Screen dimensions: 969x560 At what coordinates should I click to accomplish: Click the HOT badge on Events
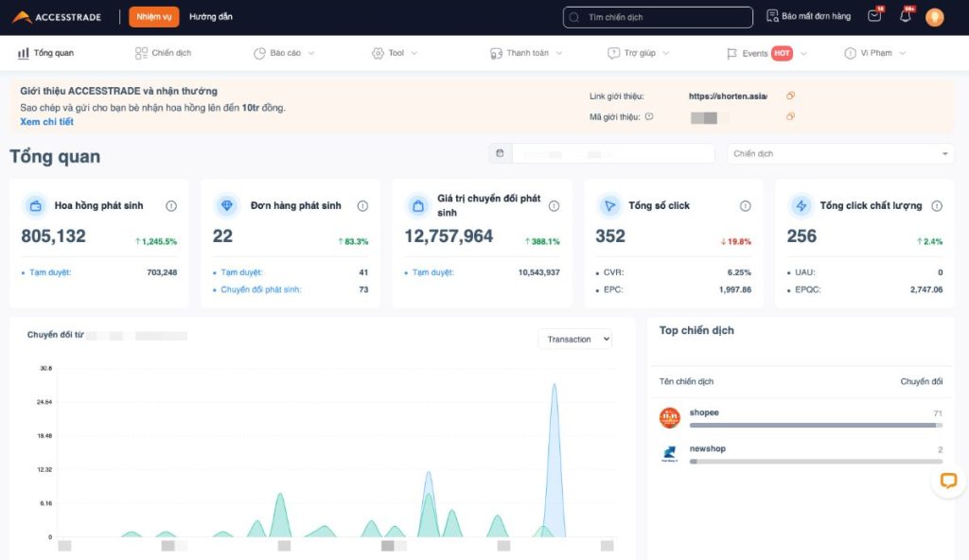point(782,53)
